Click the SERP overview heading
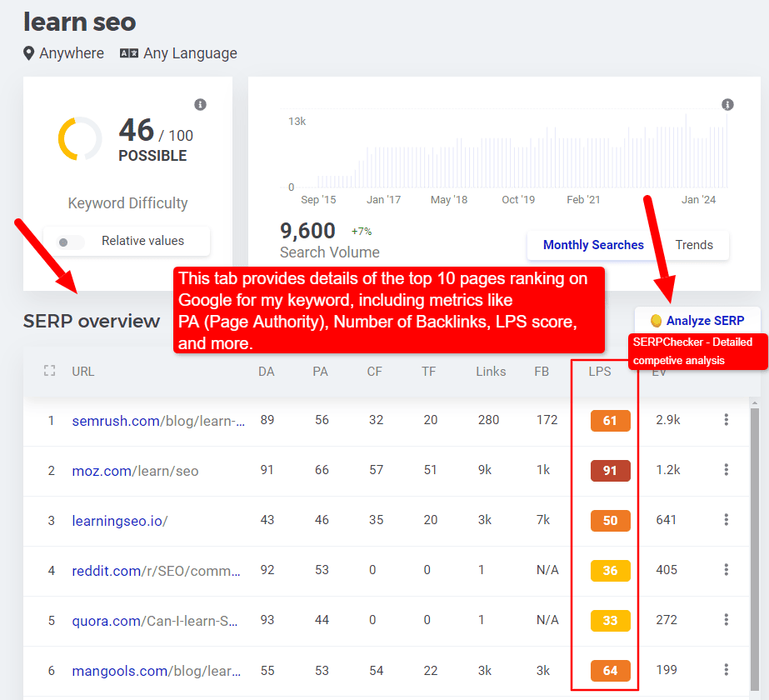The image size is (769, 700). [91, 322]
